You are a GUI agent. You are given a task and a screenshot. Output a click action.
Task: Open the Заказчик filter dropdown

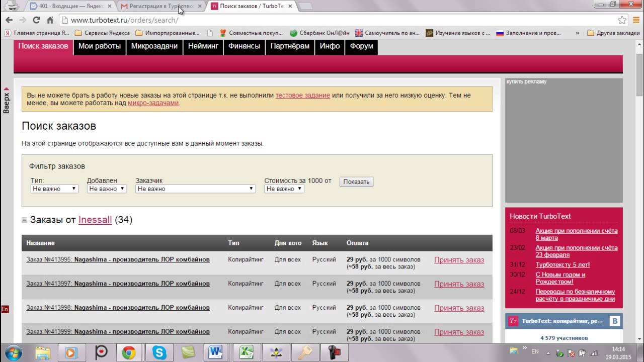click(x=196, y=189)
